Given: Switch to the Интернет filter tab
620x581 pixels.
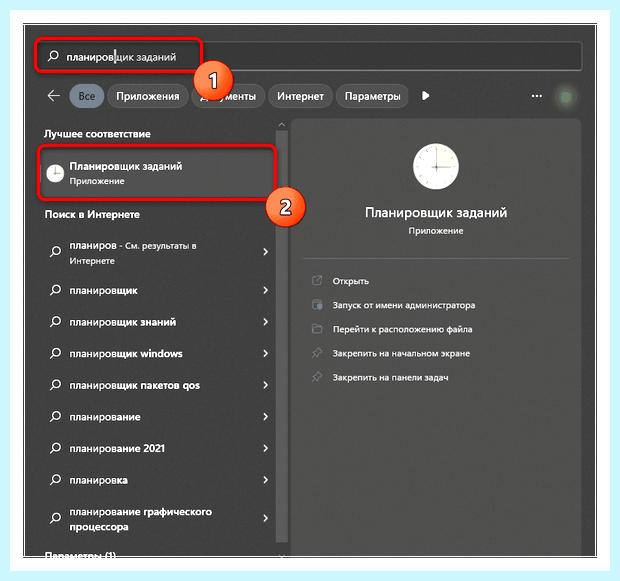Looking at the screenshot, I should coord(300,96).
